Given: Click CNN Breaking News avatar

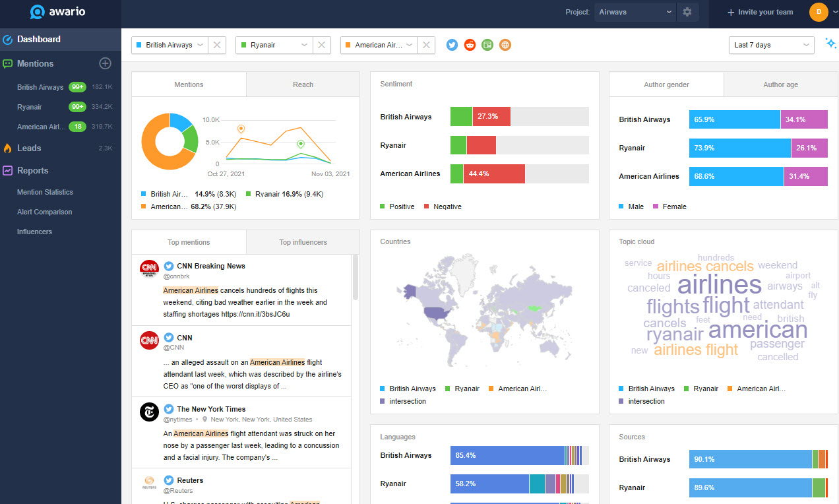Looking at the screenshot, I should tap(150, 269).
